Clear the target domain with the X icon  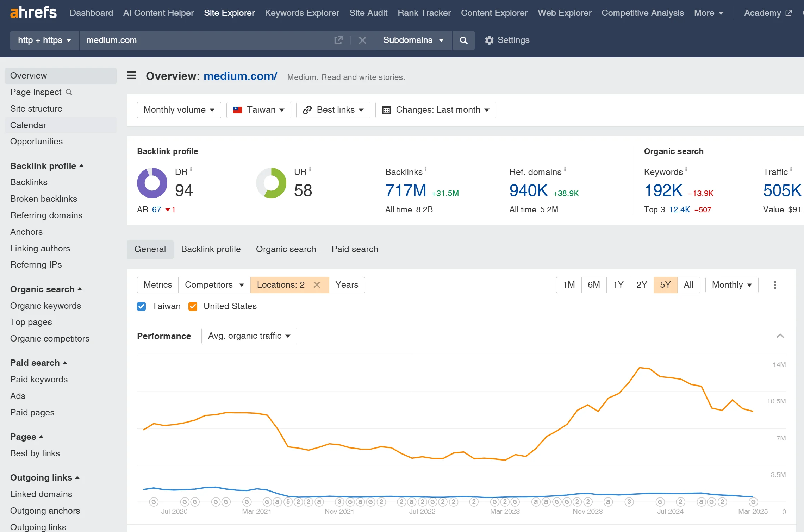click(x=362, y=40)
